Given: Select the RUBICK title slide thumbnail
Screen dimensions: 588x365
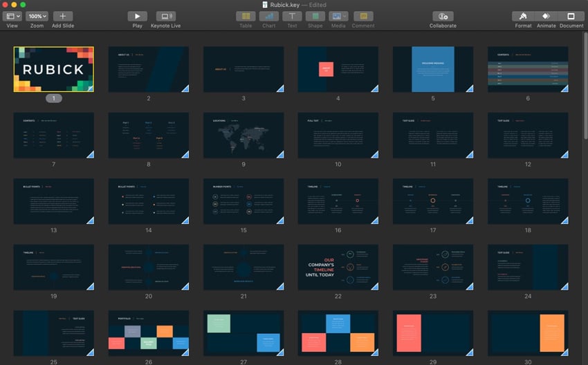Looking at the screenshot, I should [x=53, y=69].
